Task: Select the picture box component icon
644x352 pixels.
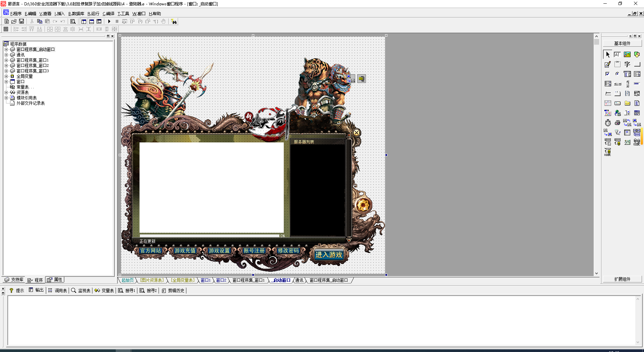Action: pos(627,54)
